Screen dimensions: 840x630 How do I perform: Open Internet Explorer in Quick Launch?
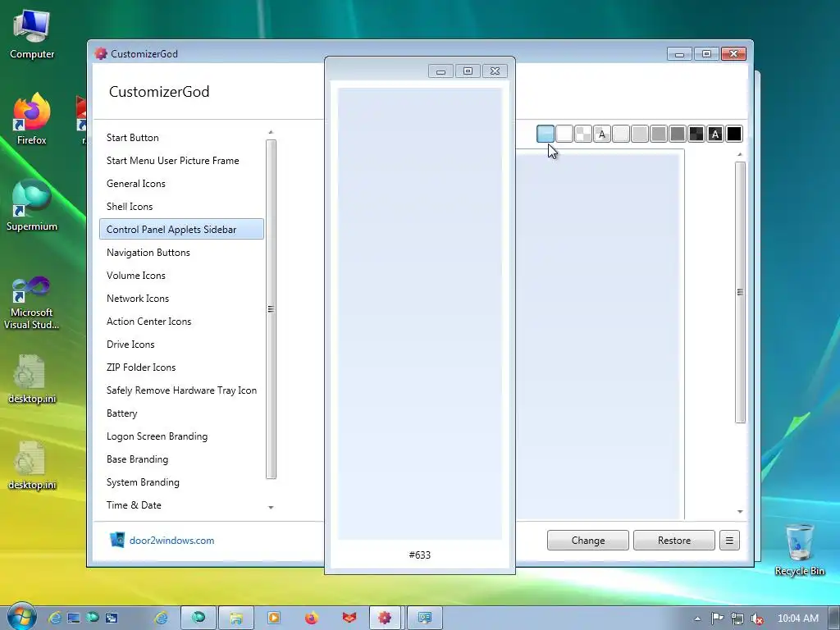point(55,619)
